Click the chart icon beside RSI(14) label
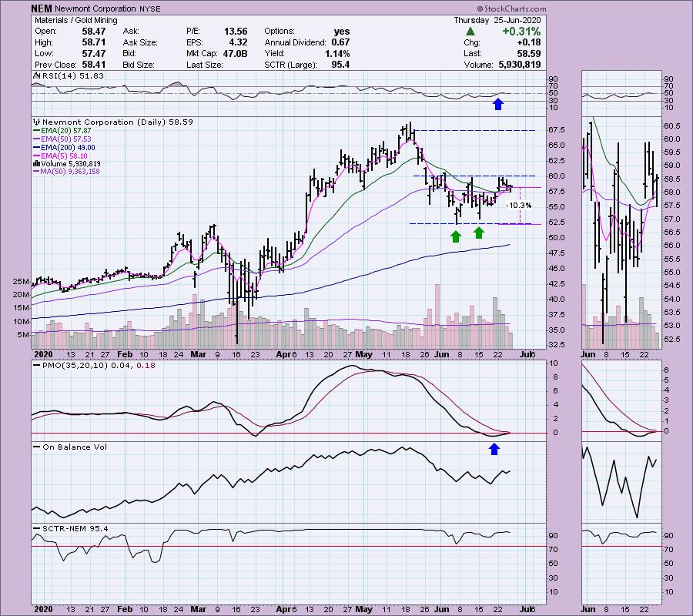The height and width of the screenshot is (616, 693). pos(37,76)
